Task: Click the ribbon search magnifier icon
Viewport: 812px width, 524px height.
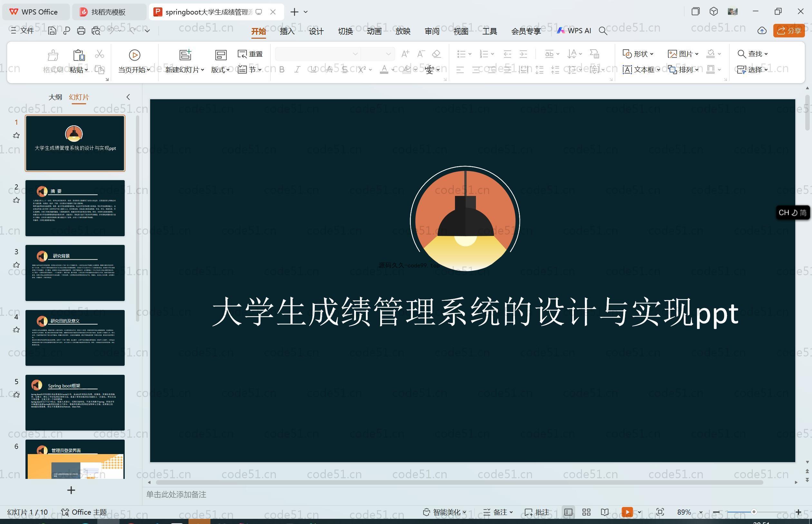Action: pyautogui.click(x=603, y=31)
